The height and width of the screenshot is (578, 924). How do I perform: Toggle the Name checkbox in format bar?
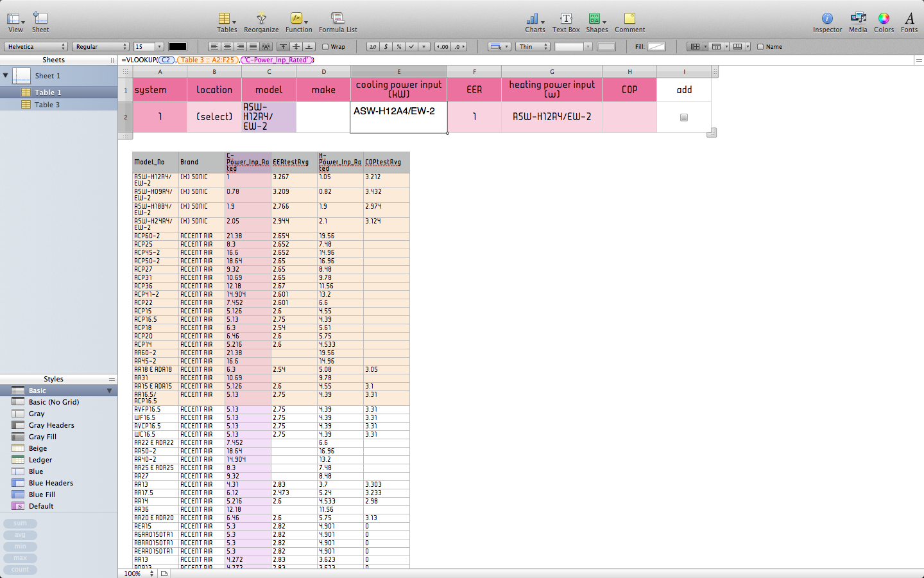(x=760, y=47)
